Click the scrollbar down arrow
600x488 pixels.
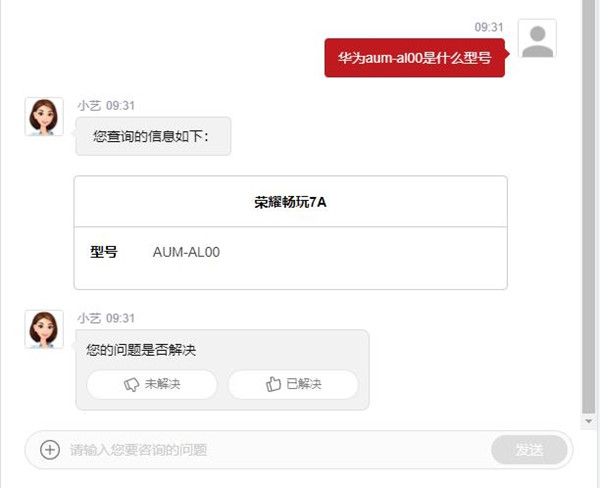pos(589,421)
